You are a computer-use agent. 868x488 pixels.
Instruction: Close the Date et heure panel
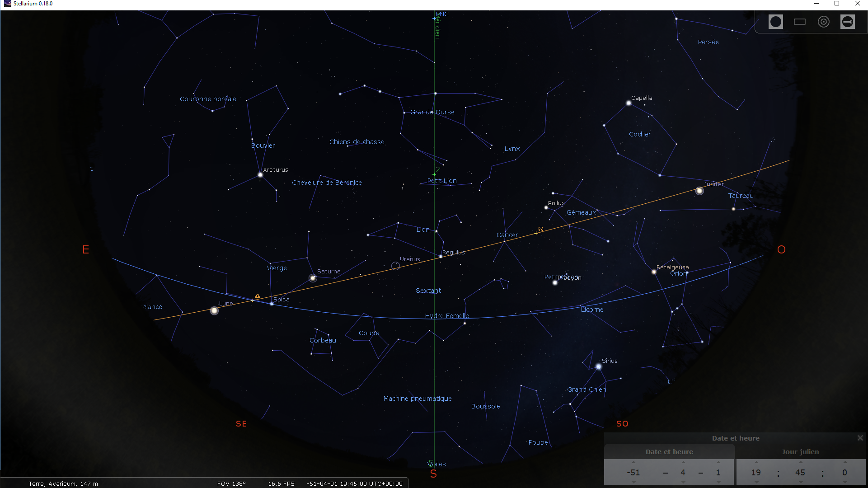pos(860,438)
